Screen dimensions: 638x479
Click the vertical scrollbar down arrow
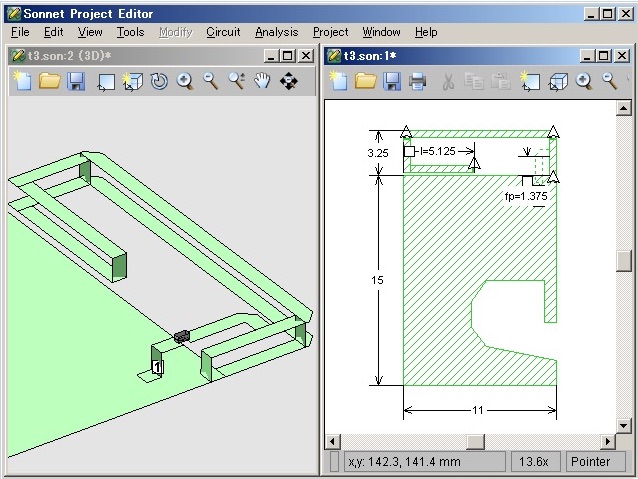(623, 426)
